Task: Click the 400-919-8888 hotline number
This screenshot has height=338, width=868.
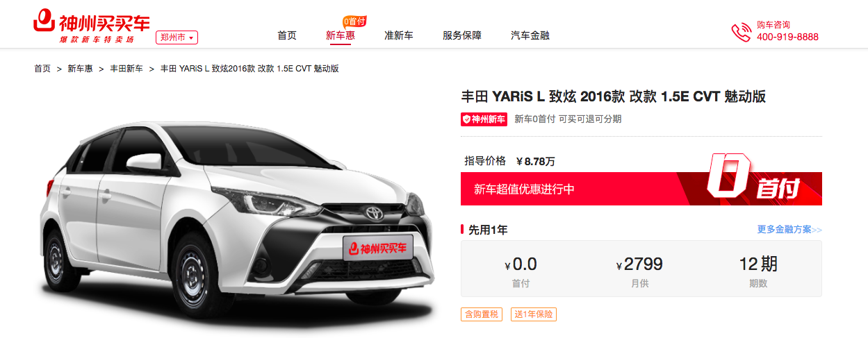Action: 787,37
